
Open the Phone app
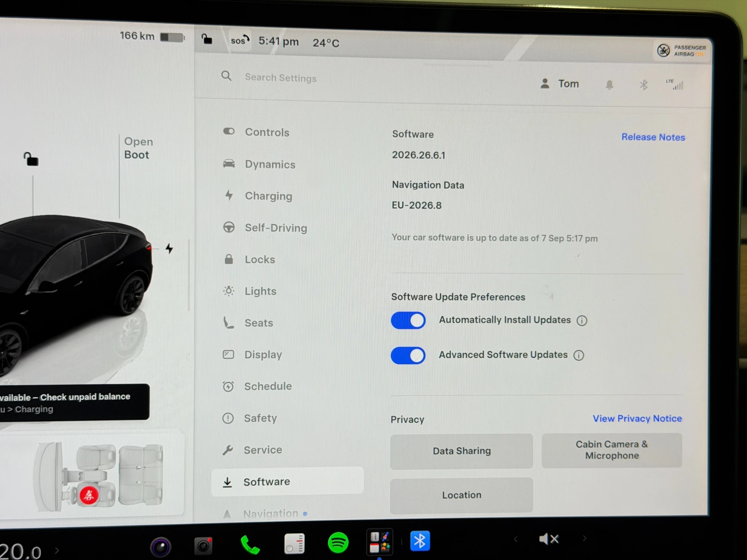[250, 544]
